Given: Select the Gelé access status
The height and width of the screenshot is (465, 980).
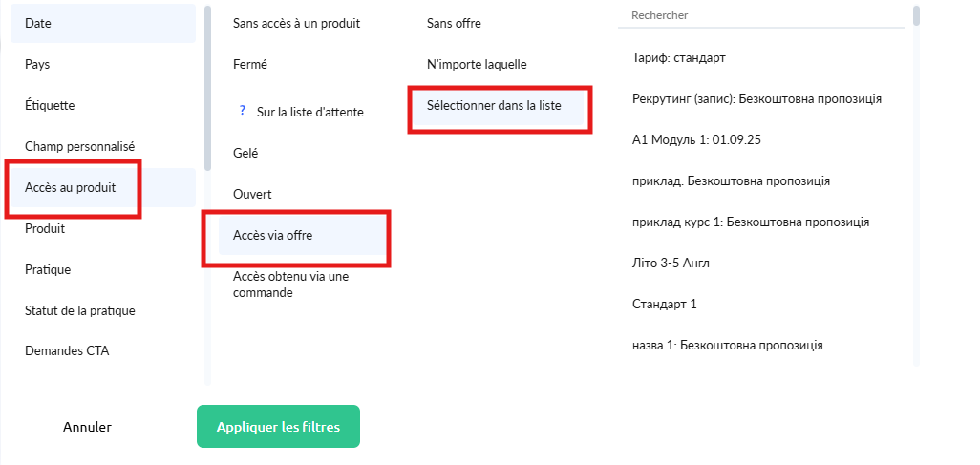Looking at the screenshot, I should tap(246, 153).
